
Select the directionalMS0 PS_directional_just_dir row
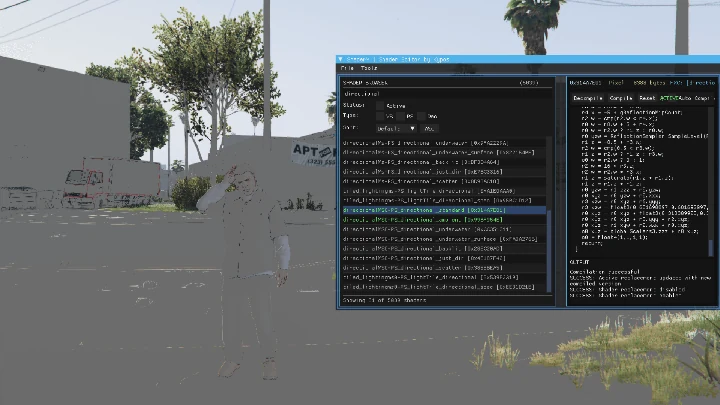(444, 258)
